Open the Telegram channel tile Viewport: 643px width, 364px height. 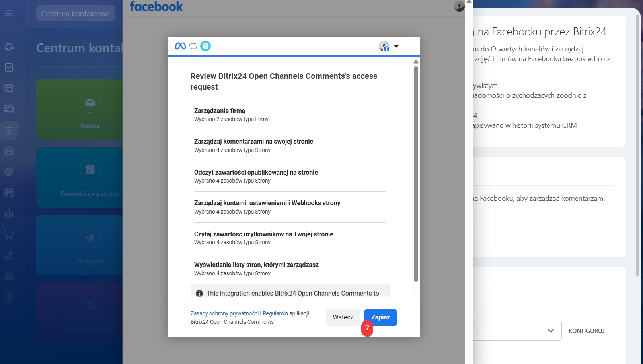click(80, 245)
